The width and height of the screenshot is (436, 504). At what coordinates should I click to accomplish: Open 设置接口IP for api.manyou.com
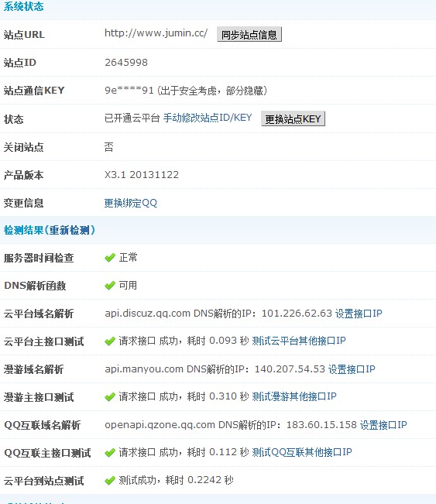click(352, 369)
